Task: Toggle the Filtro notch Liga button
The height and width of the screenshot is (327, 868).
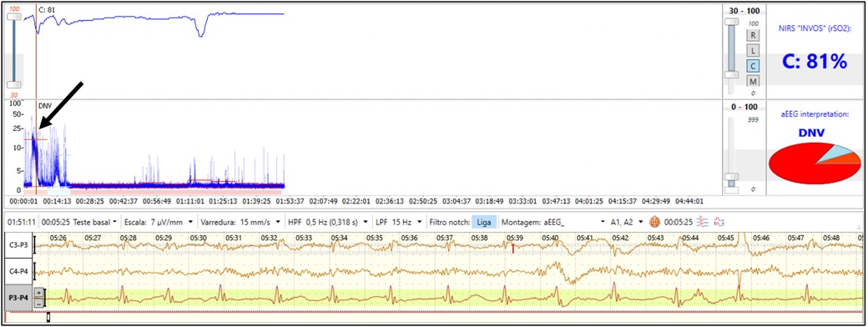Action: pyautogui.click(x=484, y=222)
